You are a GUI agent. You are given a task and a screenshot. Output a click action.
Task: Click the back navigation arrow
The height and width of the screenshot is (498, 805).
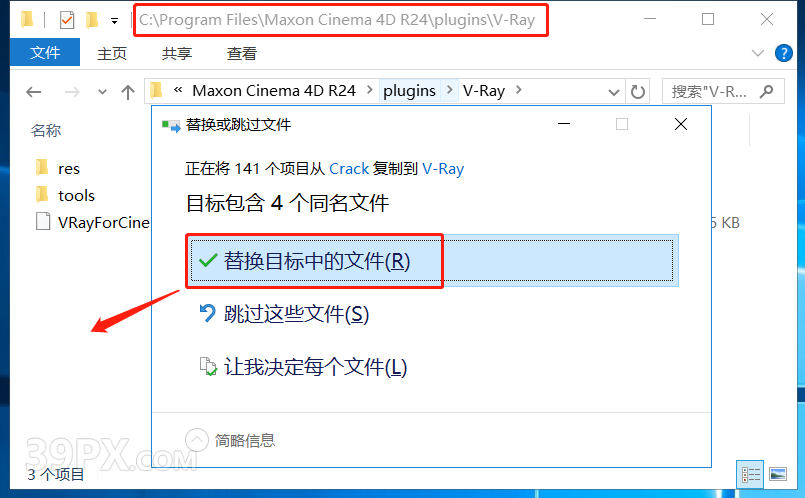point(34,92)
